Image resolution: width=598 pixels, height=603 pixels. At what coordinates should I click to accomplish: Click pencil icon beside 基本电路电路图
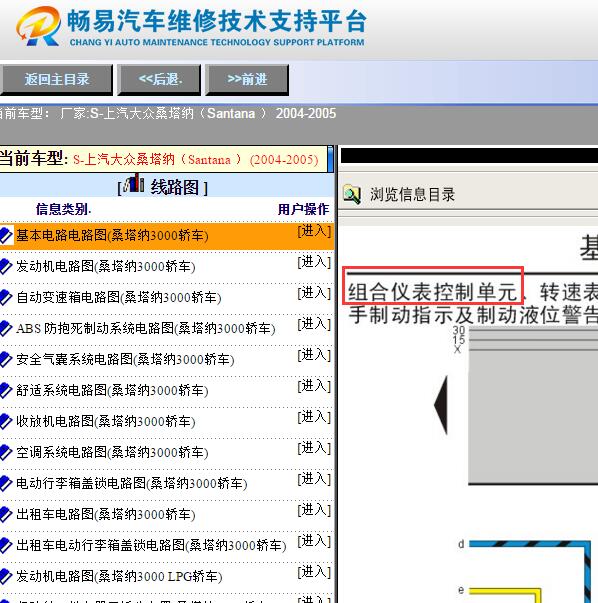pos(6,235)
